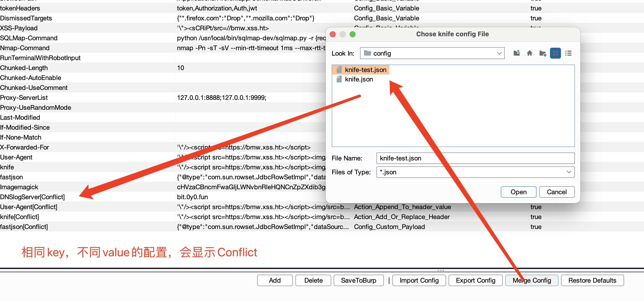Expand the Look In folder dropdown
This screenshot has width=644, height=301.
point(499,53)
